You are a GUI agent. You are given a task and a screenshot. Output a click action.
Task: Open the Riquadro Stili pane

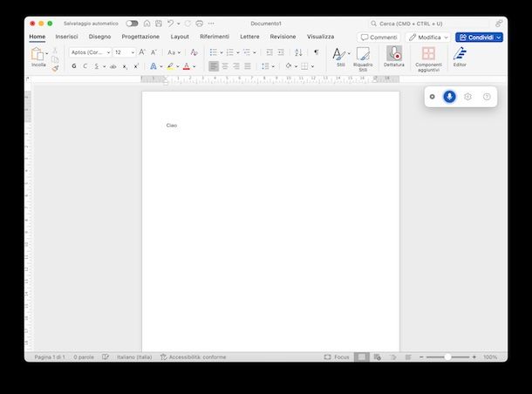[x=363, y=59]
